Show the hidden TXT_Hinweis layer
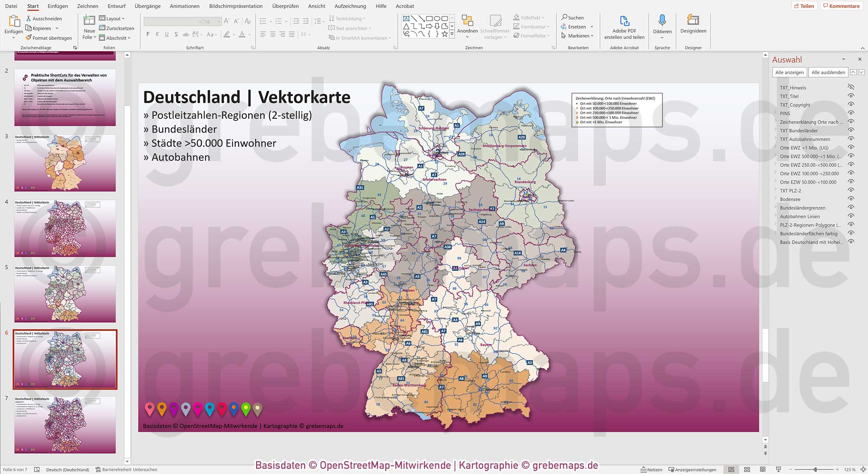This screenshot has width=868, height=474. 852,87
